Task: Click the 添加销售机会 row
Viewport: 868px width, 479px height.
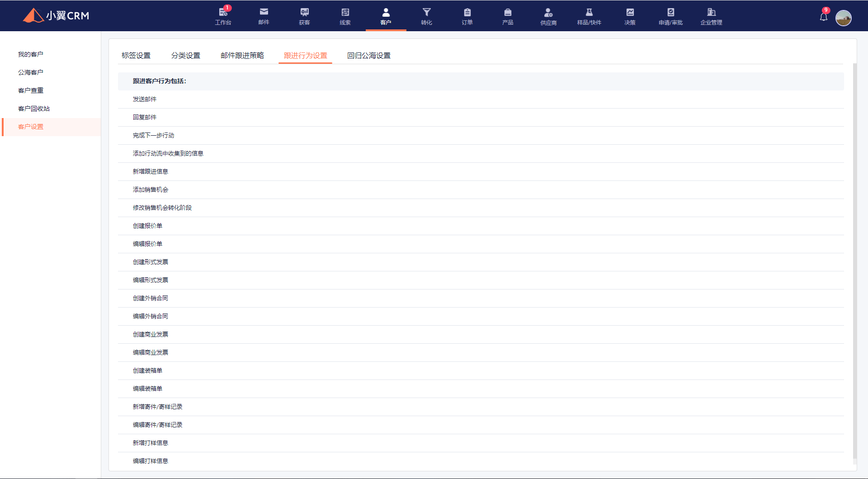Action: [481, 190]
